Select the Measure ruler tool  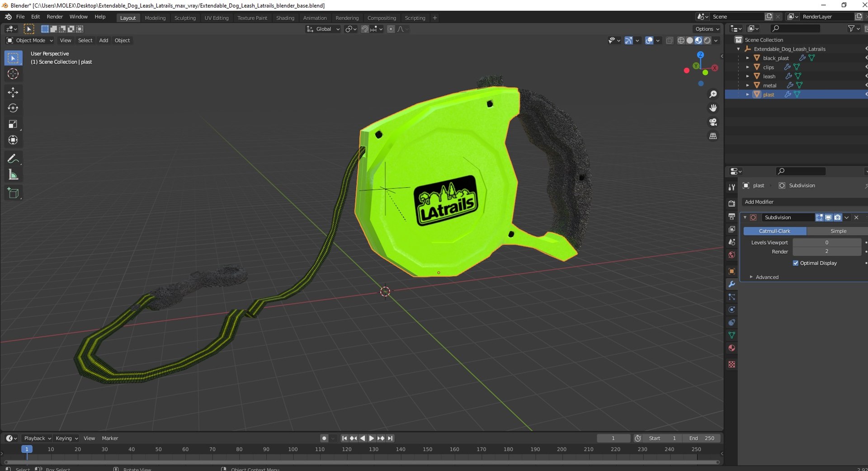(13, 175)
